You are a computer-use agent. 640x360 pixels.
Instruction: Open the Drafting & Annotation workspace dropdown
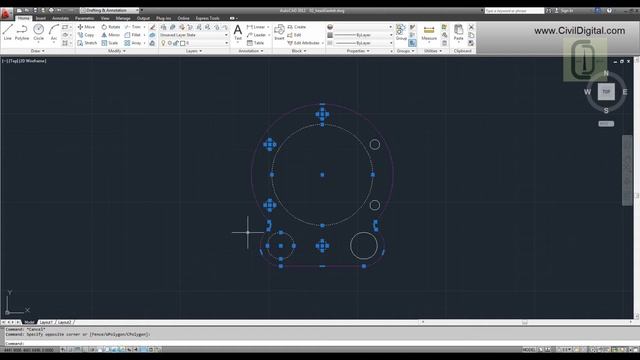click(x=109, y=10)
